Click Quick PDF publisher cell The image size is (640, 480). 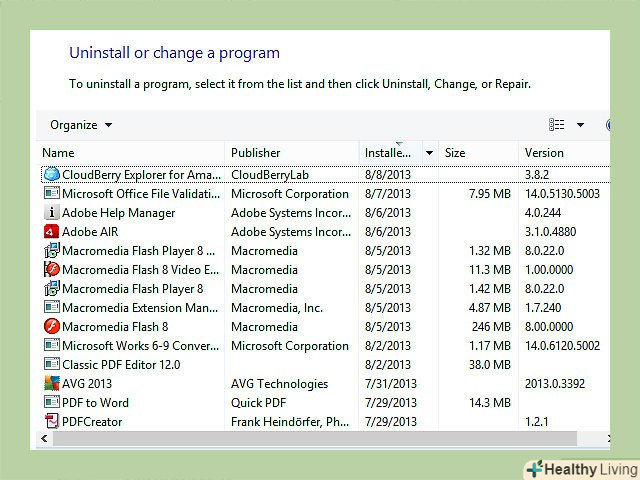(258, 402)
